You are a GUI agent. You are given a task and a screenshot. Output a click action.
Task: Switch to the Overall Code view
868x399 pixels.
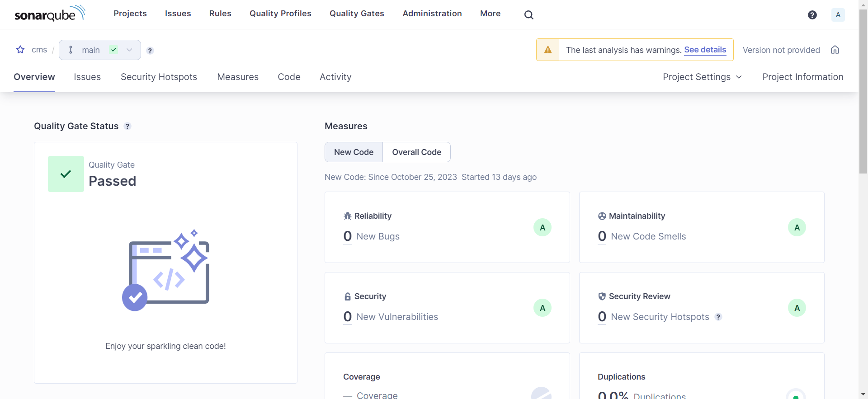tap(416, 152)
